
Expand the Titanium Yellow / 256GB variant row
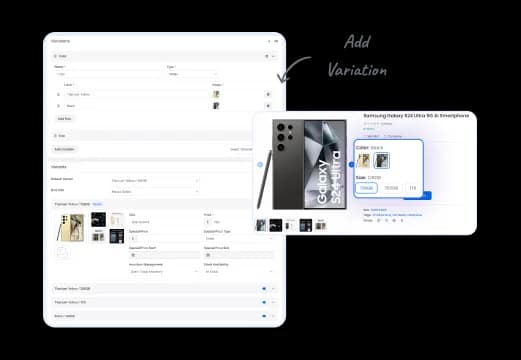[273, 289]
